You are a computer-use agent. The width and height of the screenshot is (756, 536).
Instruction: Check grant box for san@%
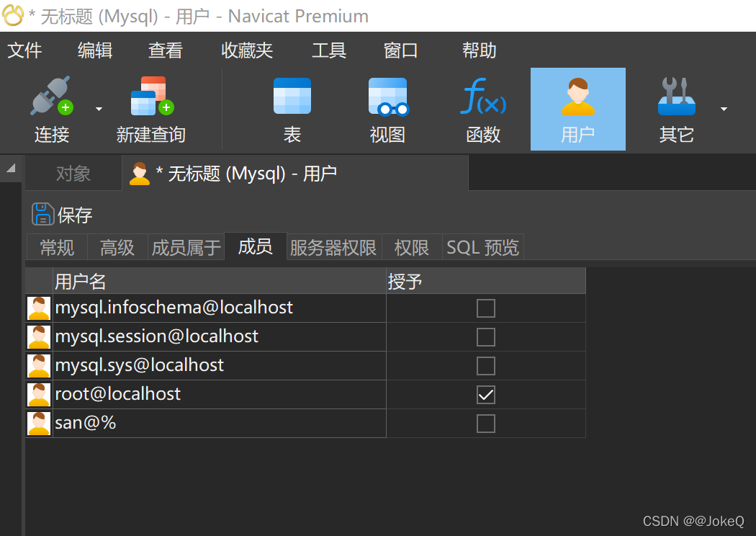pyautogui.click(x=485, y=424)
